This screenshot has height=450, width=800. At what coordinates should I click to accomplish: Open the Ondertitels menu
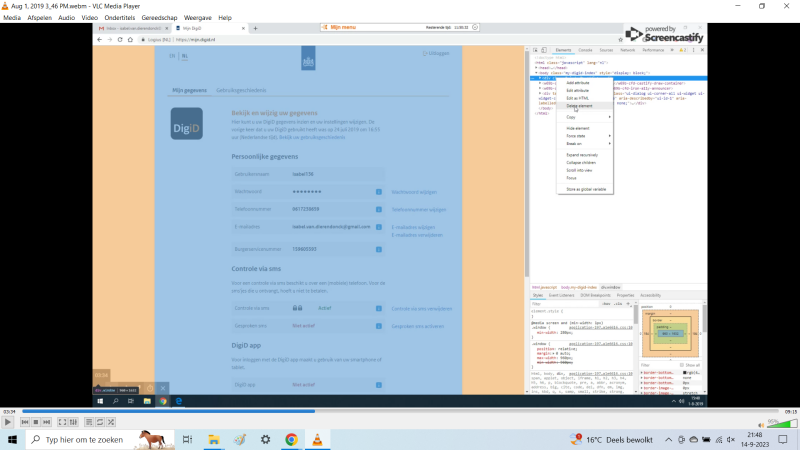(x=121, y=17)
